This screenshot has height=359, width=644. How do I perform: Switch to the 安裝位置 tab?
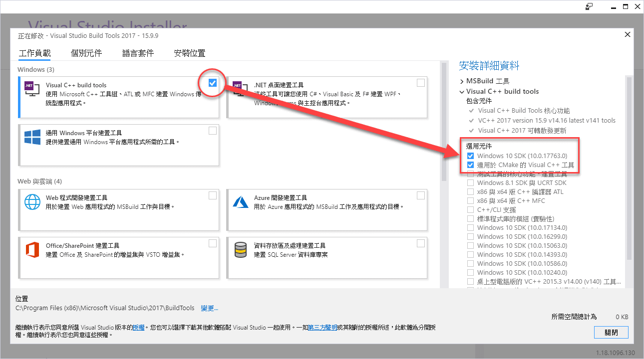pos(190,53)
